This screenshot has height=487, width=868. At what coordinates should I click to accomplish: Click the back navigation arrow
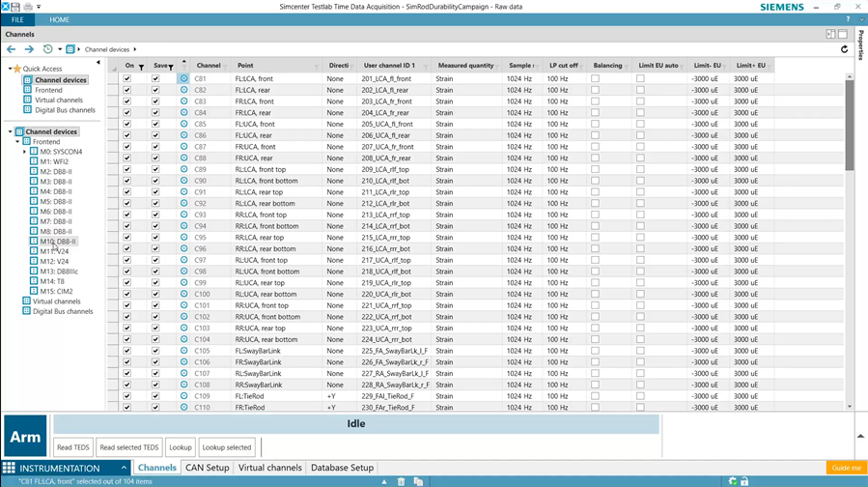(12, 49)
